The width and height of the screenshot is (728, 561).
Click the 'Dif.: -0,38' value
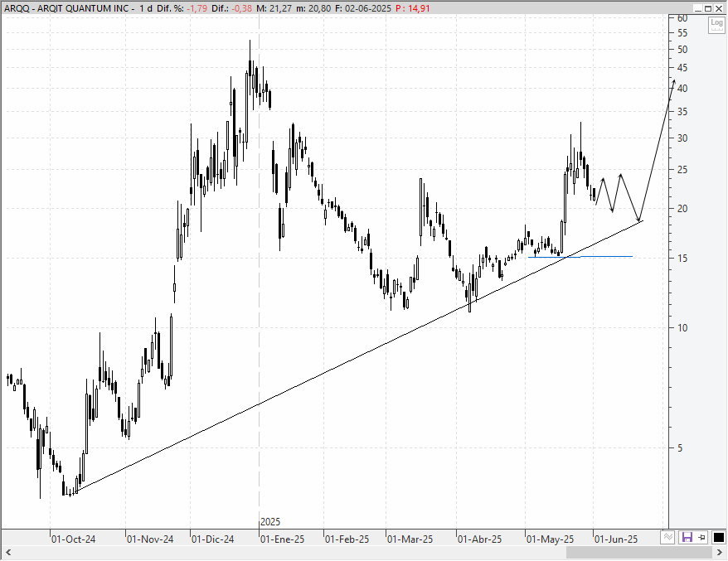(232, 8)
